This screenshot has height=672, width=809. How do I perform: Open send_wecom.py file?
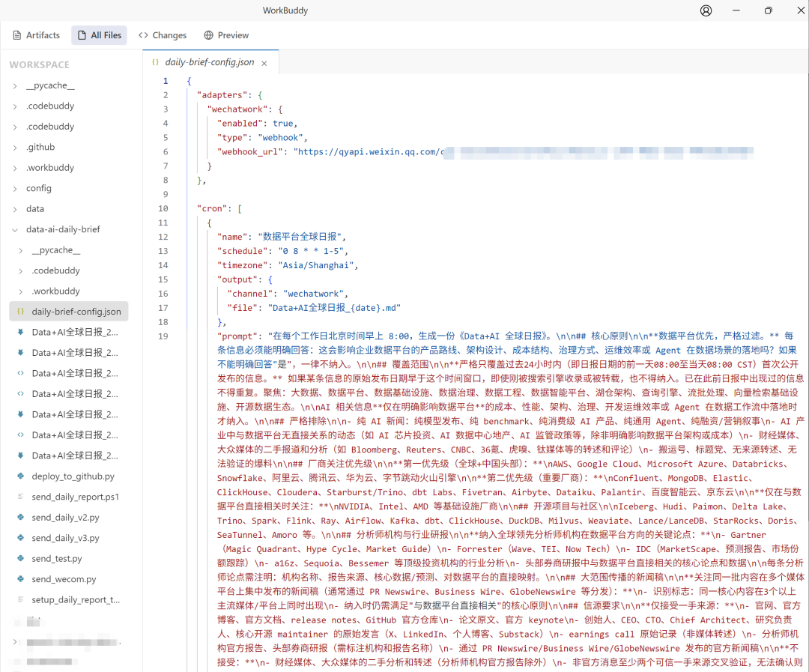coord(64,580)
